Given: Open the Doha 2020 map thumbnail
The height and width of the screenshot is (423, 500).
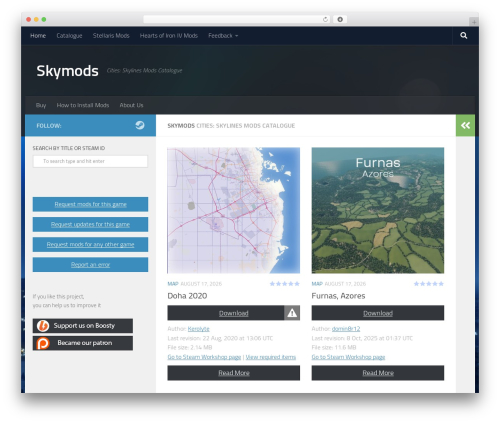Looking at the screenshot, I should coord(234,210).
